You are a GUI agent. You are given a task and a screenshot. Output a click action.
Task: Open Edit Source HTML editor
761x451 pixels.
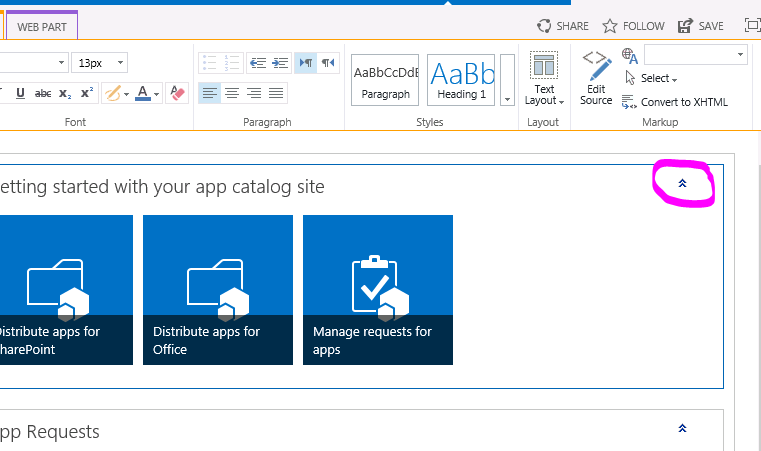[x=596, y=78]
